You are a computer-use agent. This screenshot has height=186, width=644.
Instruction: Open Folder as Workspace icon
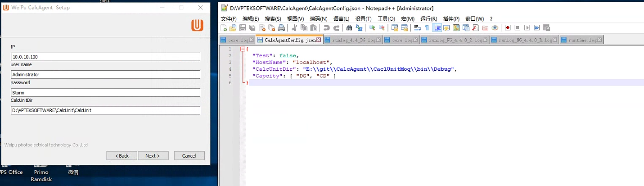(x=485, y=27)
